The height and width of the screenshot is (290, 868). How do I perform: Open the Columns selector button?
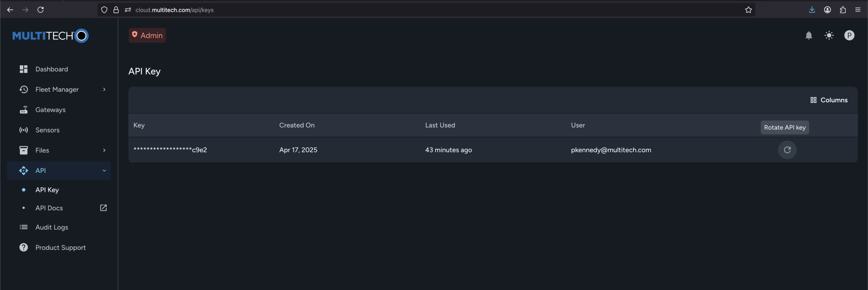829,100
